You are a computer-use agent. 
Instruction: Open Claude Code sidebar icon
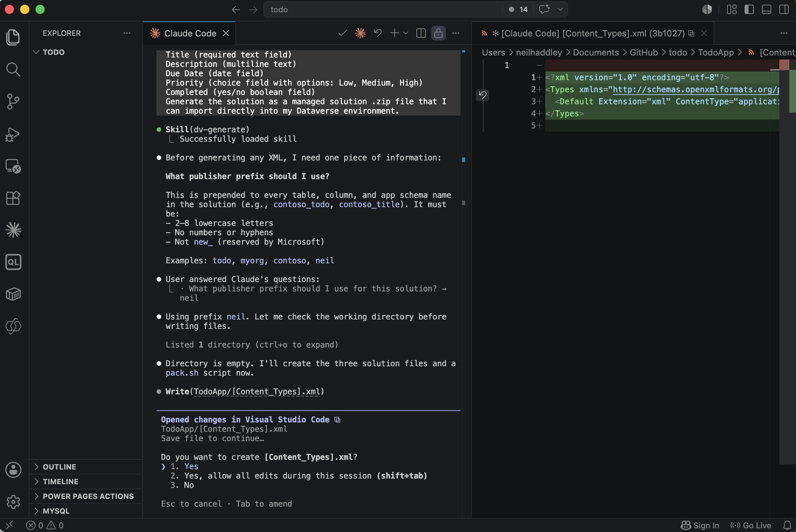click(x=13, y=230)
